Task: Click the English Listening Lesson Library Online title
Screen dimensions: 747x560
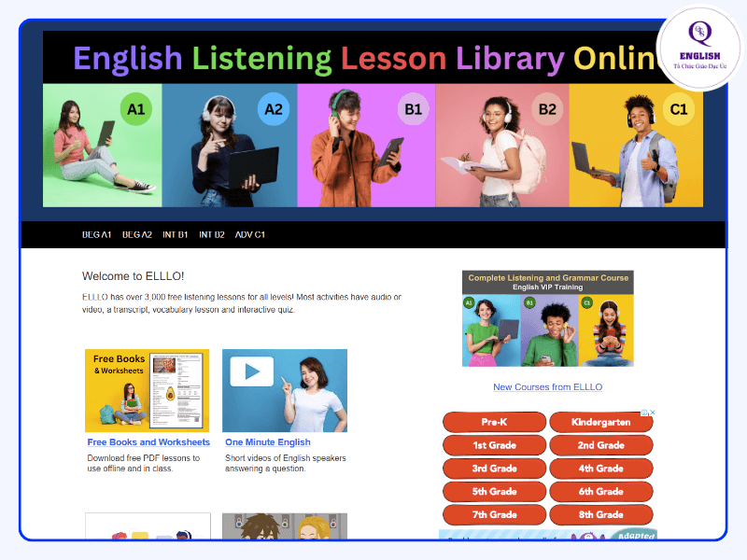Action: click(x=365, y=58)
